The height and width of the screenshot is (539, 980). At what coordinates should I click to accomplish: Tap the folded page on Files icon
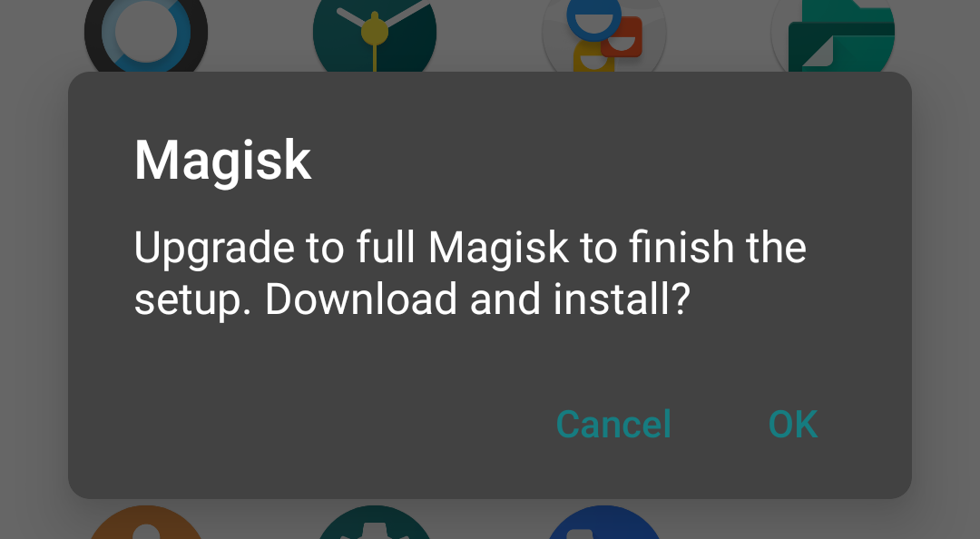click(818, 54)
